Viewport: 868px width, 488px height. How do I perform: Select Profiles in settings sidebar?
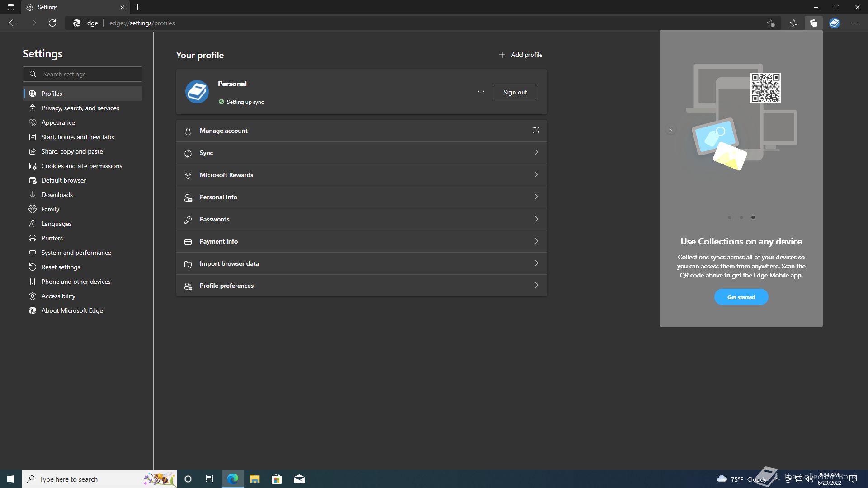(82, 94)
